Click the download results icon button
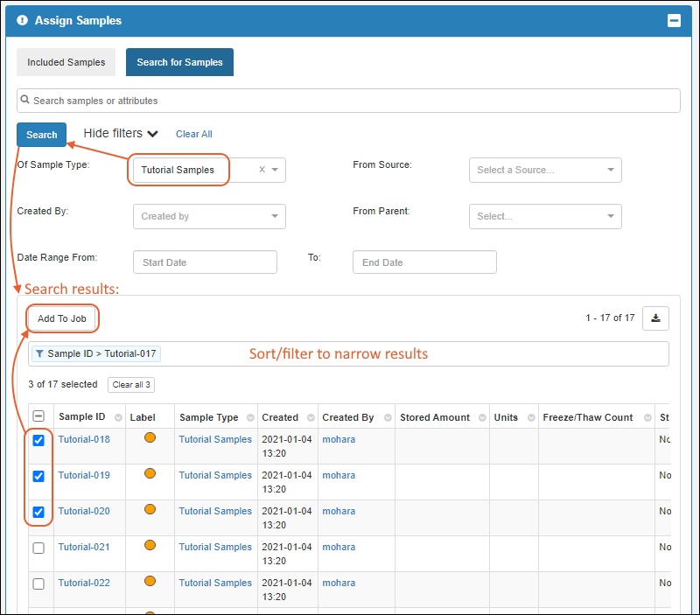This screenshot has height=615, width=700. click(655, 318)
